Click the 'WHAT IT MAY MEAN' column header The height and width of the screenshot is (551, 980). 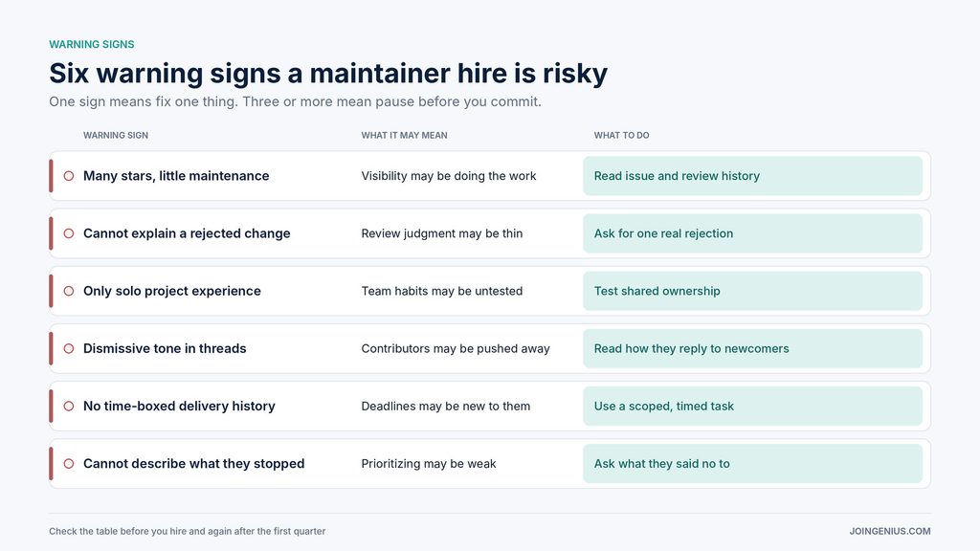[x=405, y=135]
